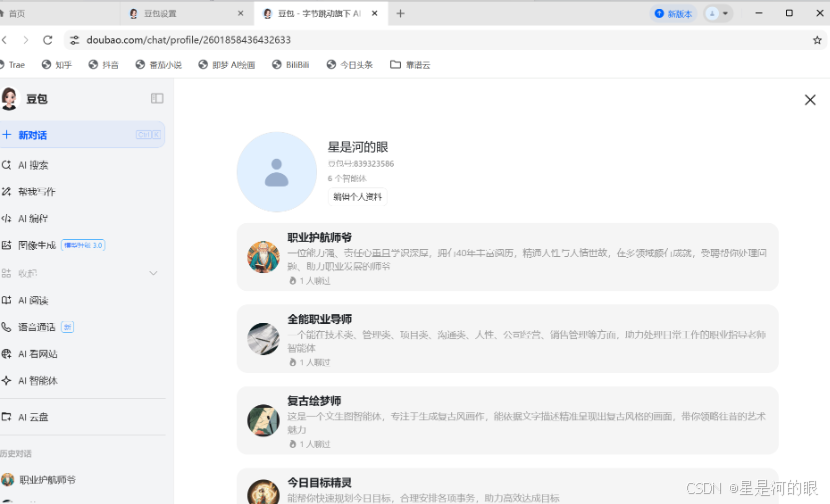Open the 抖音 bookmark
The height and width of the screenshot is (504, 830).
pyautogui.click(x=104, y=65)
